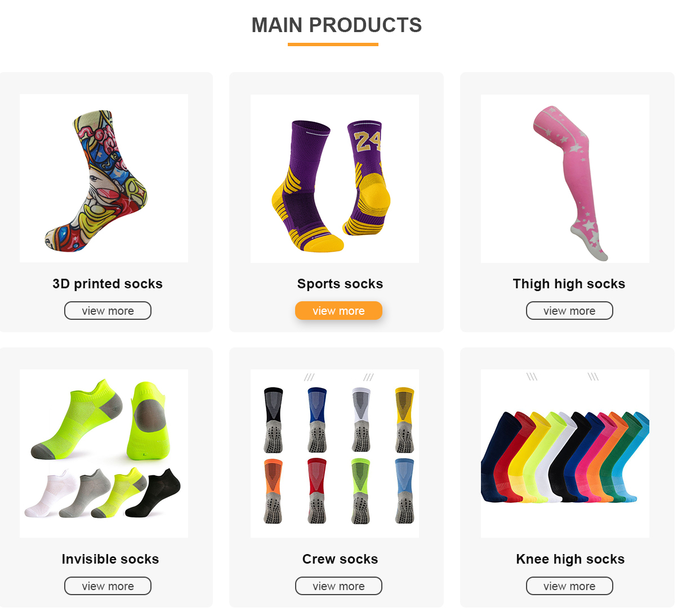
Task: Open the Sports socks title link
Action: point(340,284)
